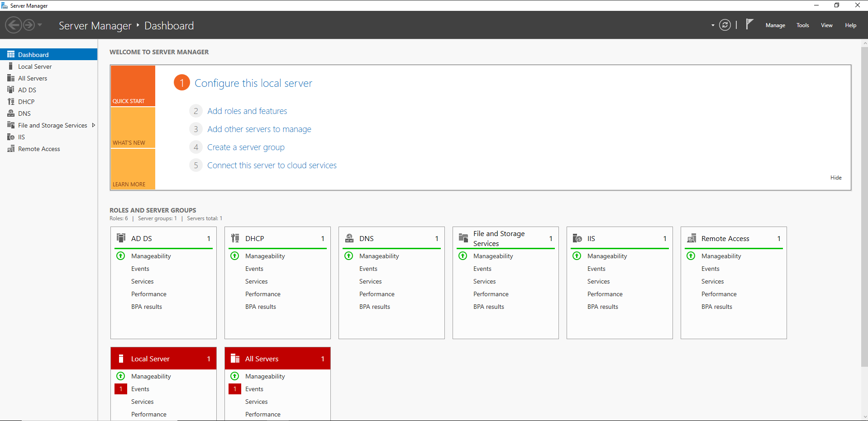Click the Dashboard icon in sidebar
The image size is (868, 421).
pos(11,54)
